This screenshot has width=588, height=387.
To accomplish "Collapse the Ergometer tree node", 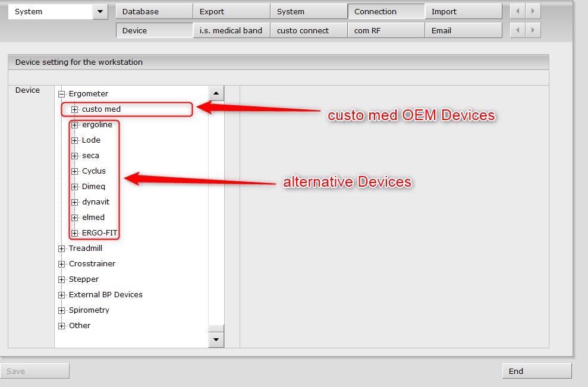I will point(61,94).
